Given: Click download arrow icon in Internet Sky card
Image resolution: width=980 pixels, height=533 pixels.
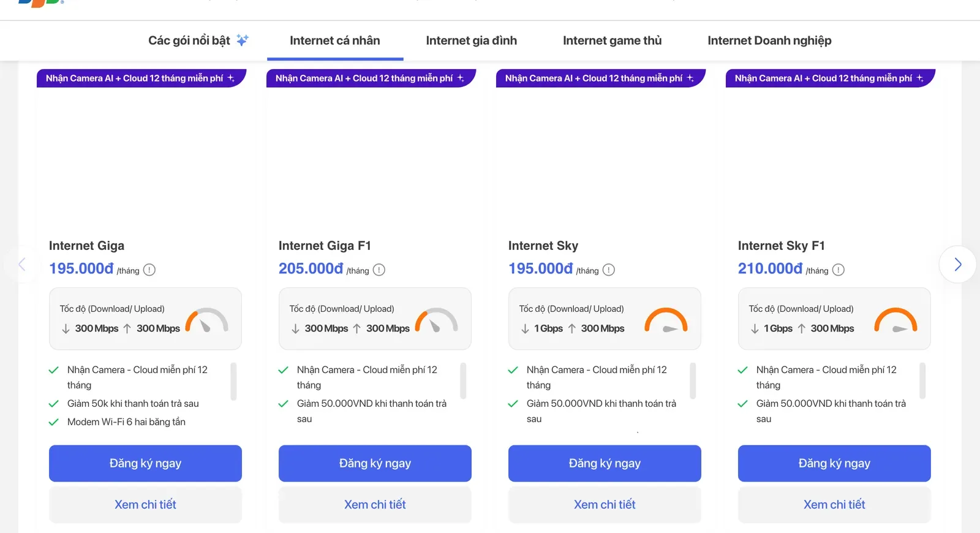Looking at the screenshot, I should click(525, 329).
